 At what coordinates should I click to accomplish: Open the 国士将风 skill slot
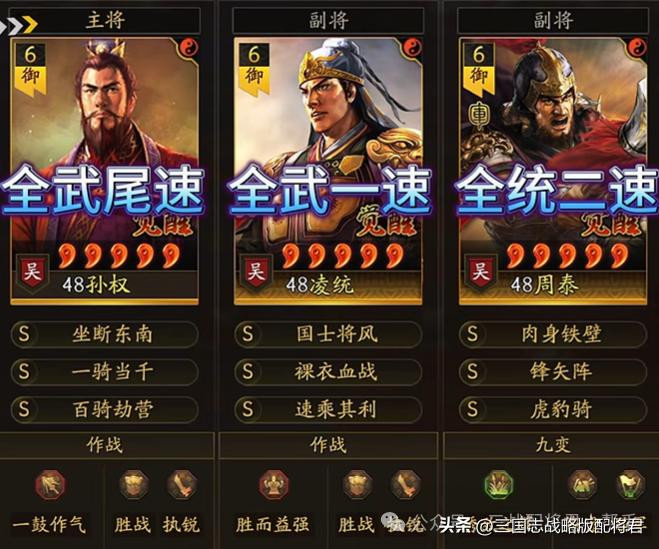pyautogui.click(x=328, y=335)
